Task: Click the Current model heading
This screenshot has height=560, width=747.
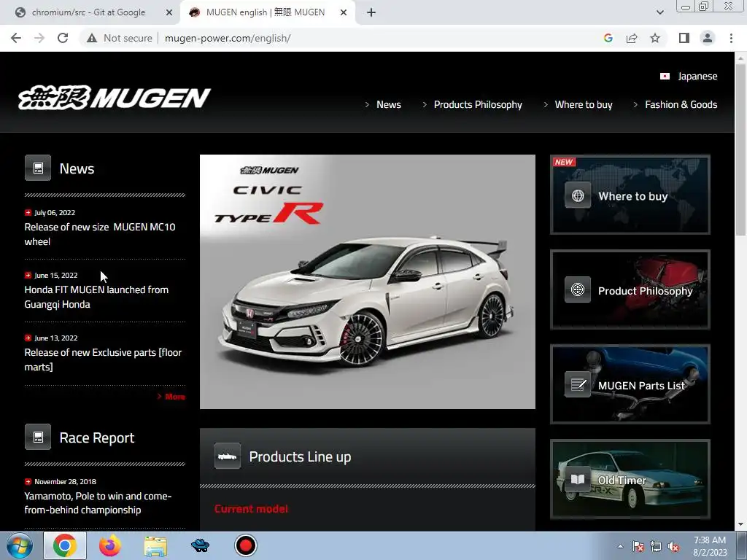Action: click(x=251, y=508)
